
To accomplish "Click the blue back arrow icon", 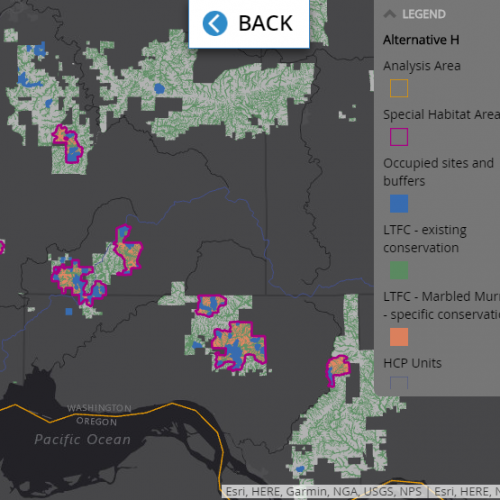I will [215, 23].
